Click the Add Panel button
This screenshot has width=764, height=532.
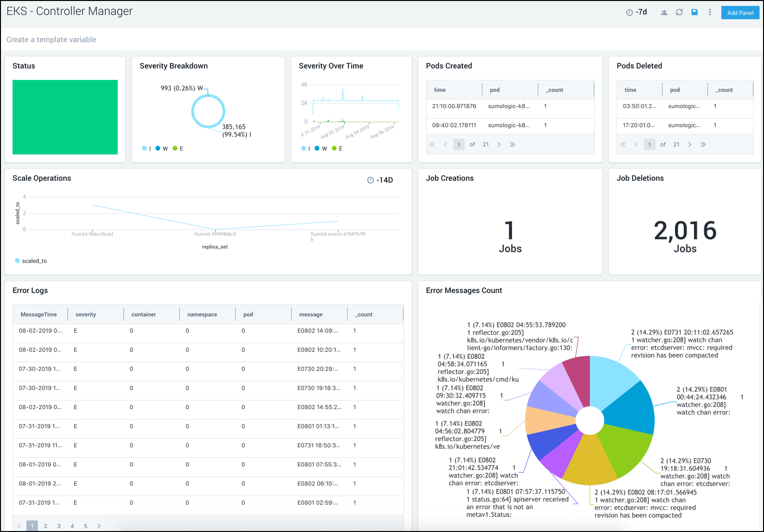click(x=740, y=13)
